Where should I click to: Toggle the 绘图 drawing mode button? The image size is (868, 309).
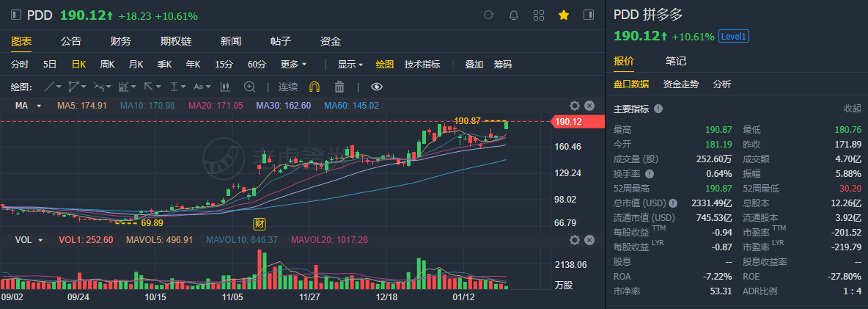pyautogui.click(x=385, y=65)
